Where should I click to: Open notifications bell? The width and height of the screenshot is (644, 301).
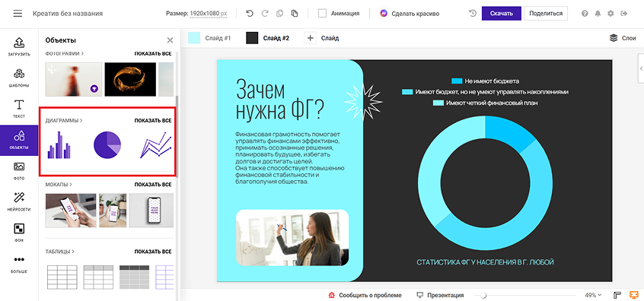point(598,14)
